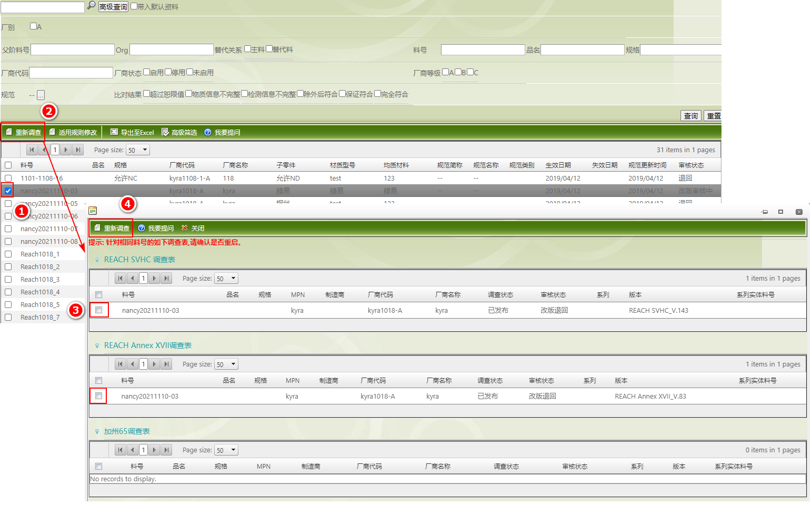The width and height of the screenshot is (812, 505).
Task: Click 我要提问 in main toolbar
Action: [222, 132]
